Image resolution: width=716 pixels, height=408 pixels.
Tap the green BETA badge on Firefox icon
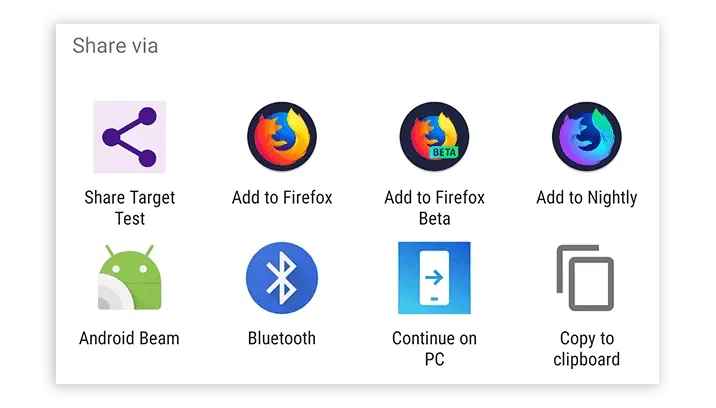[443, 152]
